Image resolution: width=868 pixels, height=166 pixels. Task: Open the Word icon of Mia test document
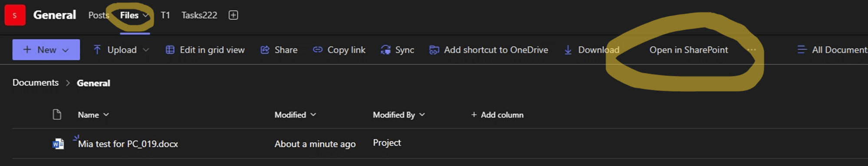pos(58,144)
